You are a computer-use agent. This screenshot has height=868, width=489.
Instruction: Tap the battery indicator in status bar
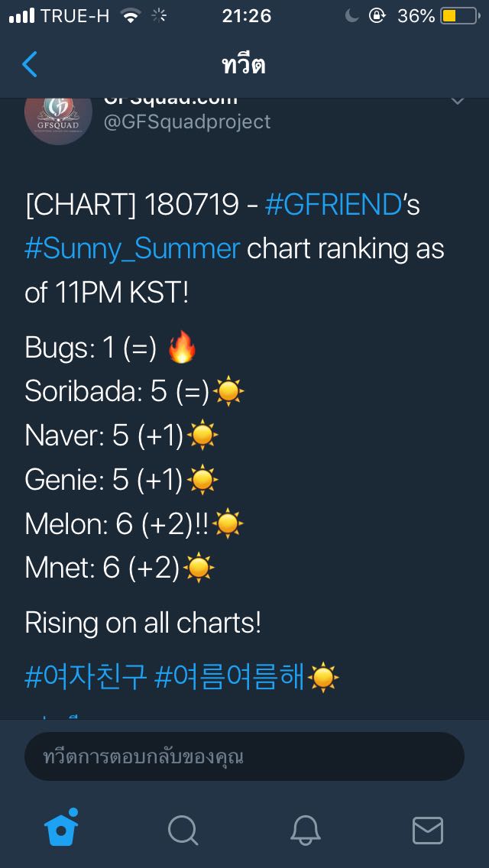[x=460, y=16]
